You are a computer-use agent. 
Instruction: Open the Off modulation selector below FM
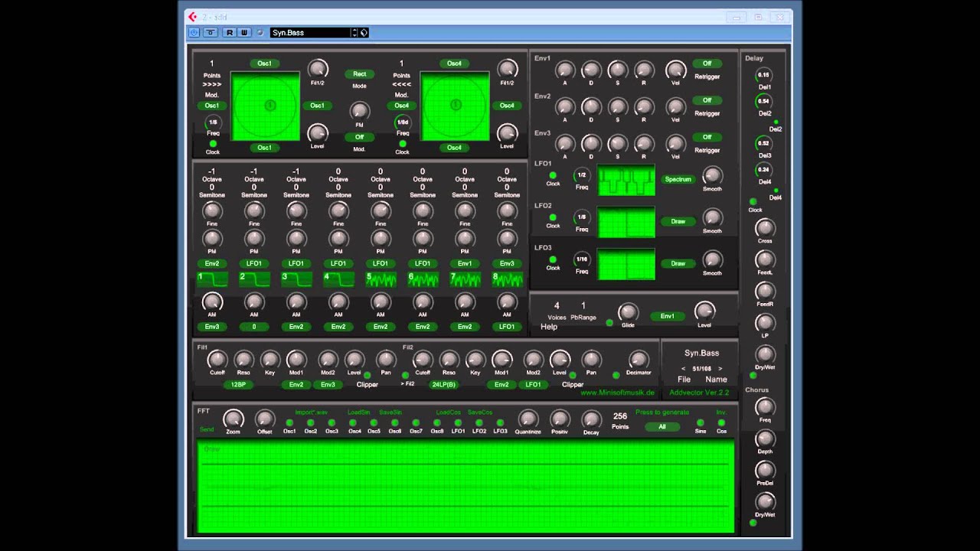pos(359,137)
